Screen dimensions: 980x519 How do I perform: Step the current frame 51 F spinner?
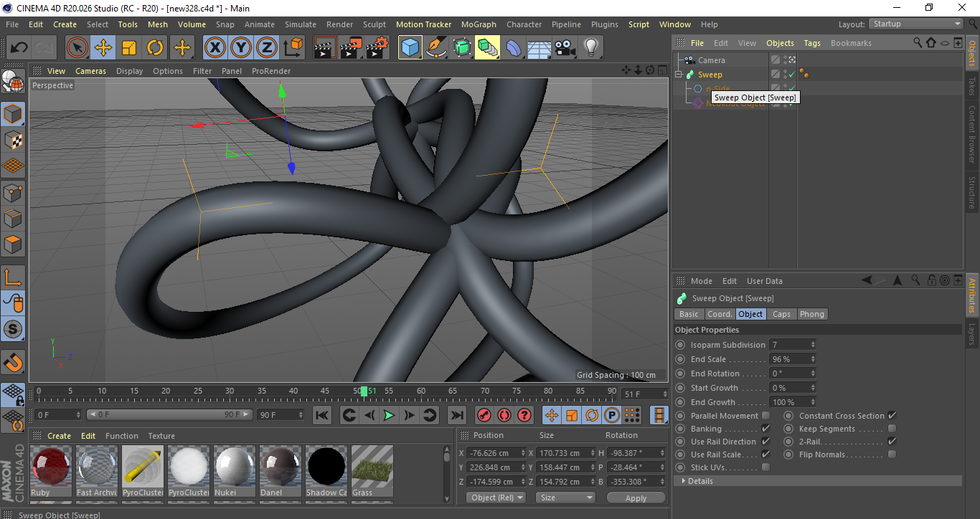point(666,394)
